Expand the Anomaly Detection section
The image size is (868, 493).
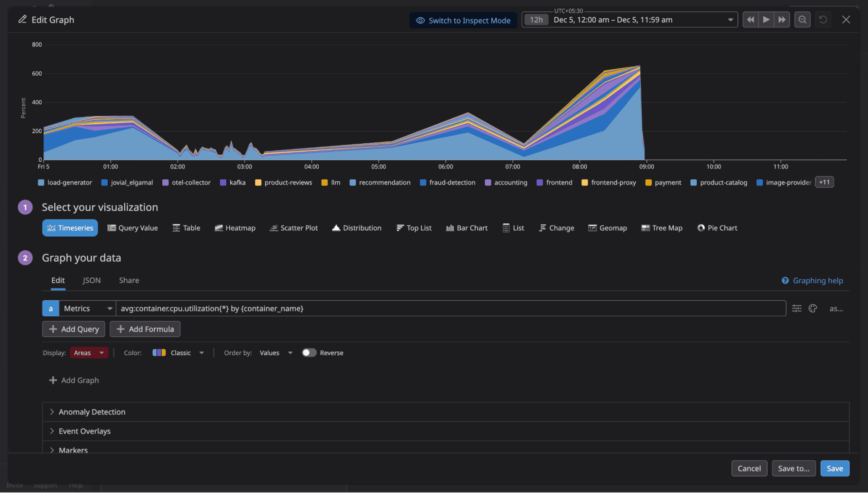[92, 412]
